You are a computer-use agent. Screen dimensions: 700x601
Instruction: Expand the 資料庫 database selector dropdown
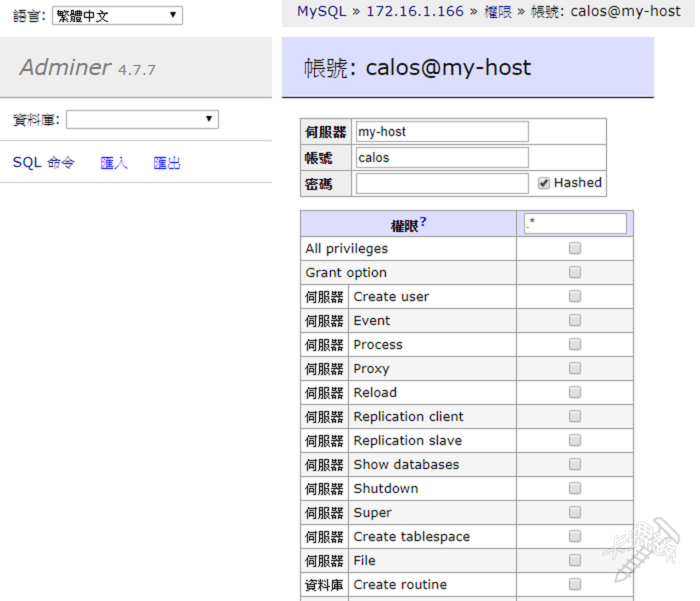point(142,120)
